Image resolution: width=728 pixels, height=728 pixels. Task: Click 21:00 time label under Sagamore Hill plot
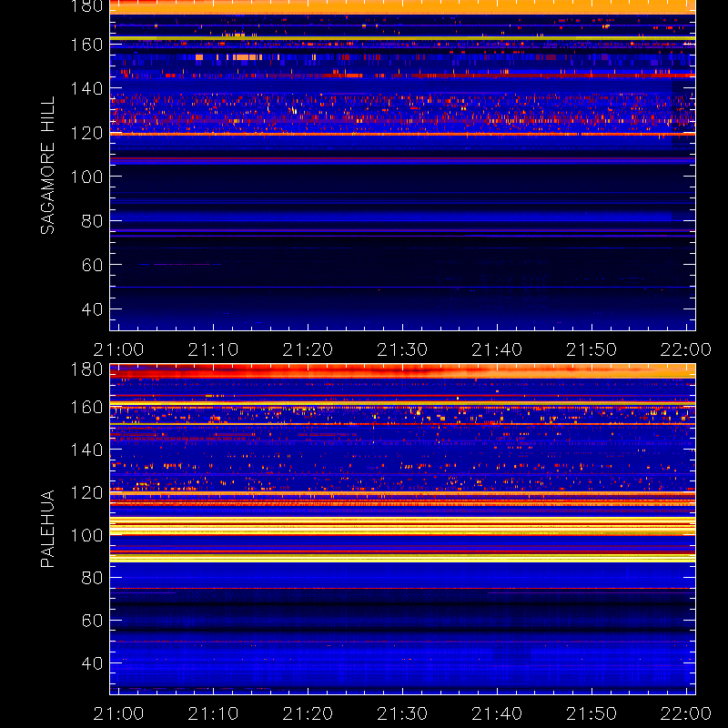pyautogui.click(x=118, y=349)
